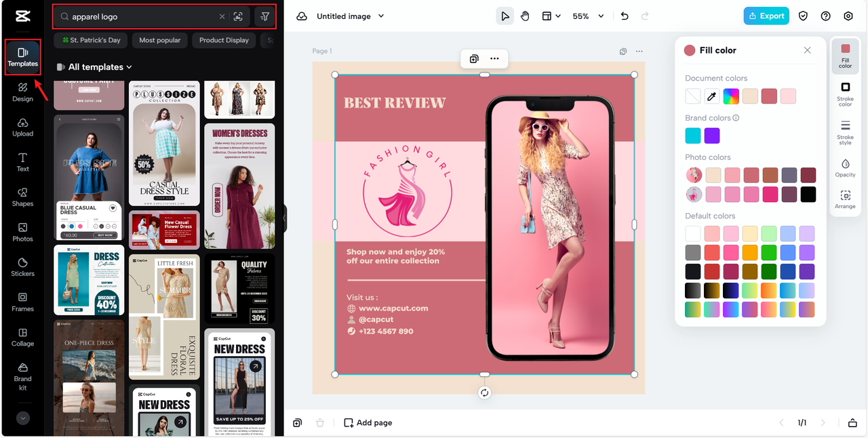Click Add page button
Viewport: 868px width, 438px height.
point(368,422)
